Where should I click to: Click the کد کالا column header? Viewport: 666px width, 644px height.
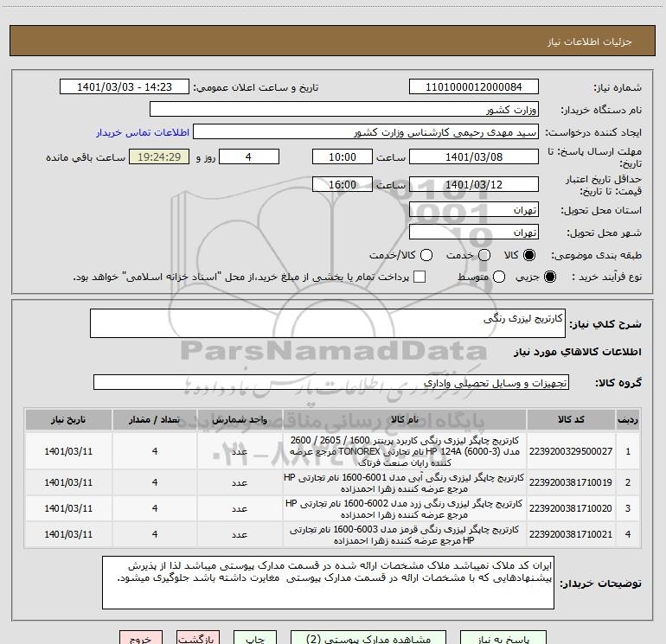click(571, 419)
